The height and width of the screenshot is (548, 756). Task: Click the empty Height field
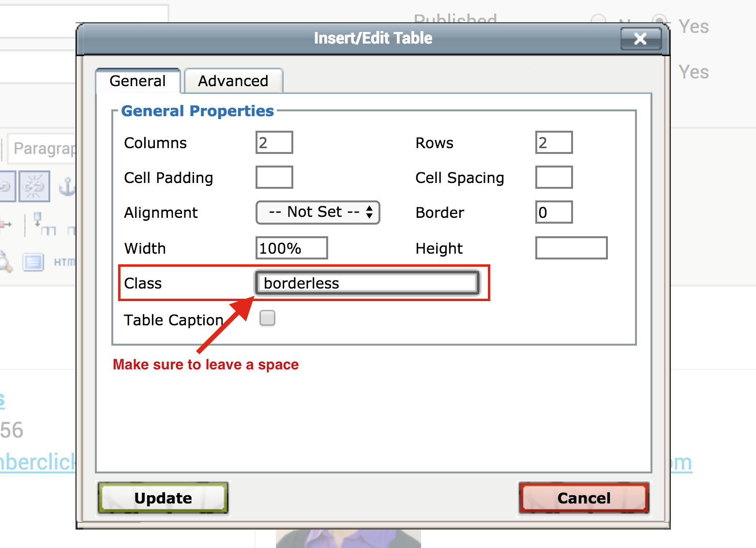tap(571, 248)
